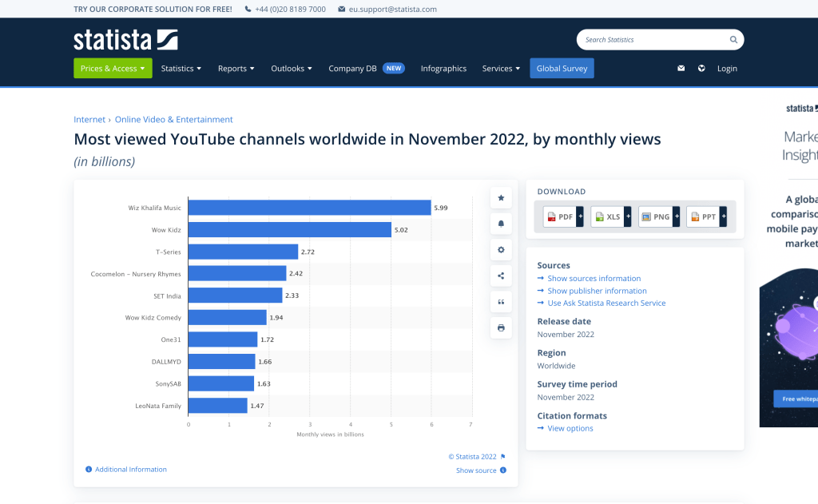
Task: Expand the Services menu
Action: (x=502, y=69)
